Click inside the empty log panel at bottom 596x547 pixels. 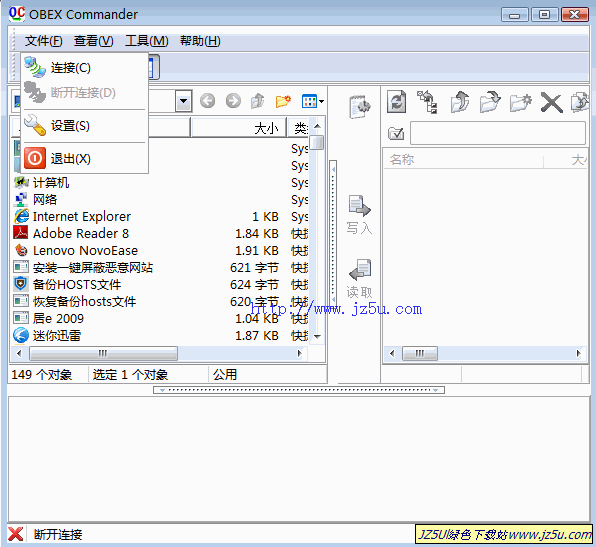pyautogui.click(x=299, y=459)
